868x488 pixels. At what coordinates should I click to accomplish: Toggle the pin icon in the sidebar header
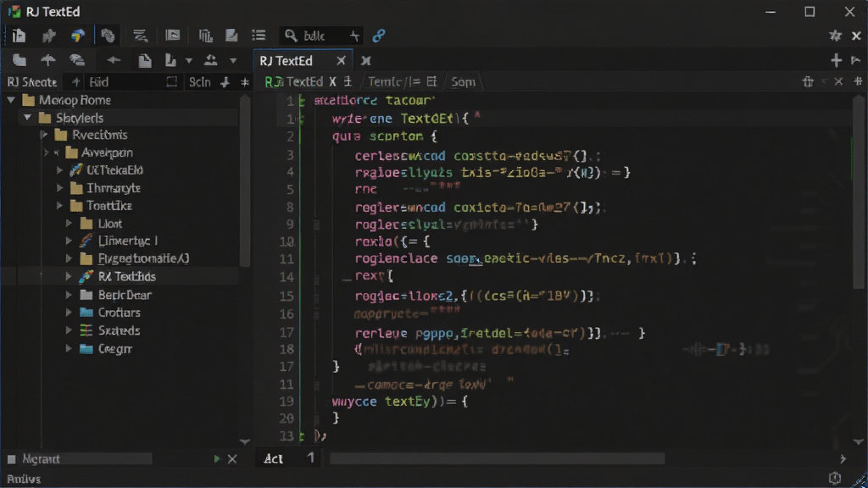click(x=225, y=82)
